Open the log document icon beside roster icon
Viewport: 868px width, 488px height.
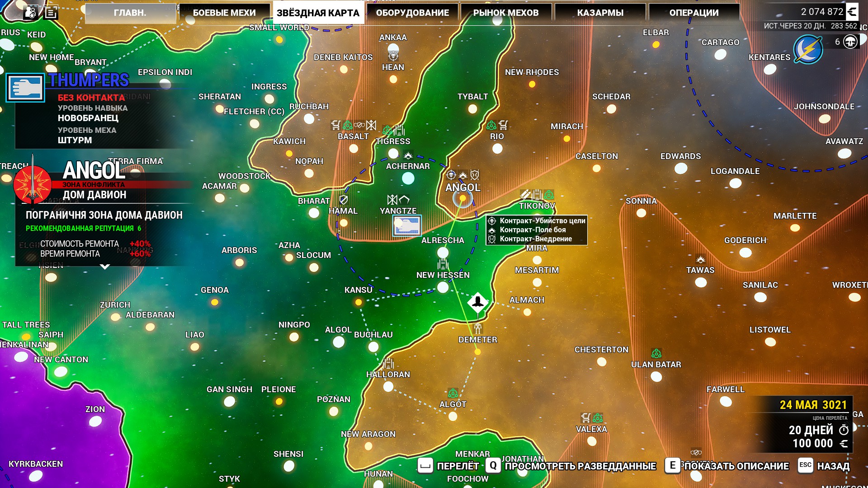coord(51,12)
